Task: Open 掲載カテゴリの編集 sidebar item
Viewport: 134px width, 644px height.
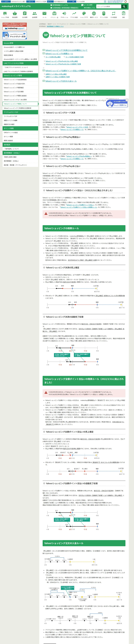Action: tap(20, 120)
